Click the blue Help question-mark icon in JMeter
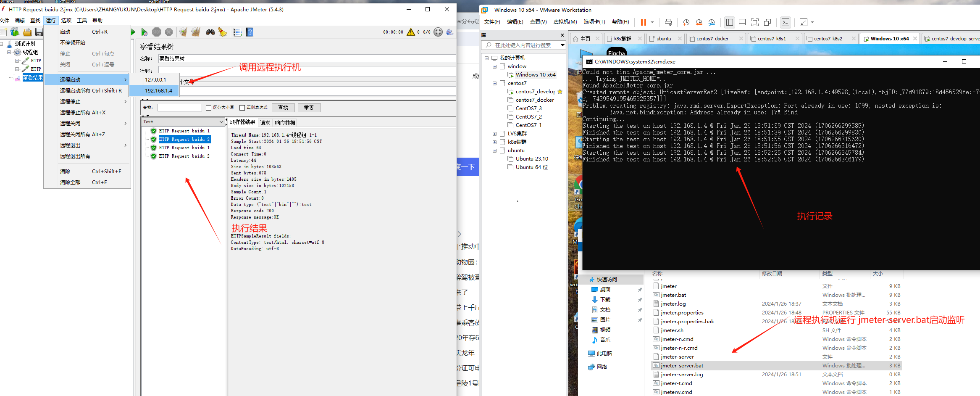980x396 pixels. tap(250, 32)
